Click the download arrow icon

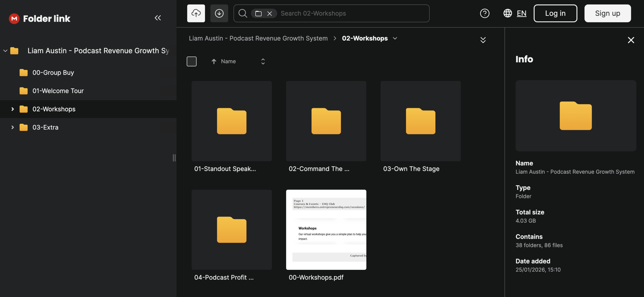coord(219,13)
